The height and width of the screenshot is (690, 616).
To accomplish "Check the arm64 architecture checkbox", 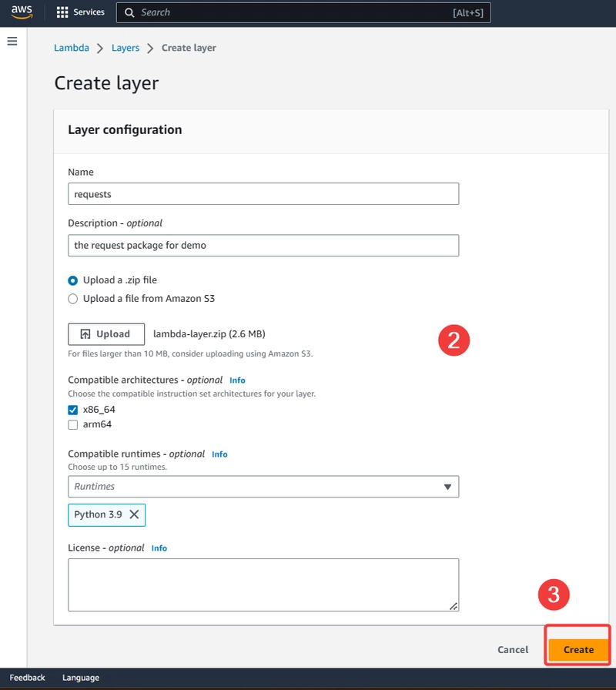I will pos(73,424).
